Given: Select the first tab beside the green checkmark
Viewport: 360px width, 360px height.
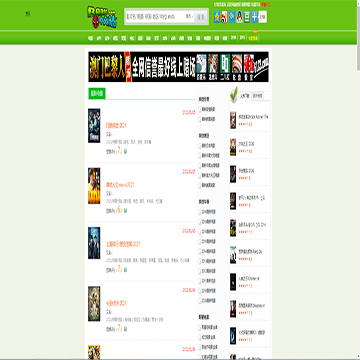Looking at the screenshot, I should [x=245, y=96].
